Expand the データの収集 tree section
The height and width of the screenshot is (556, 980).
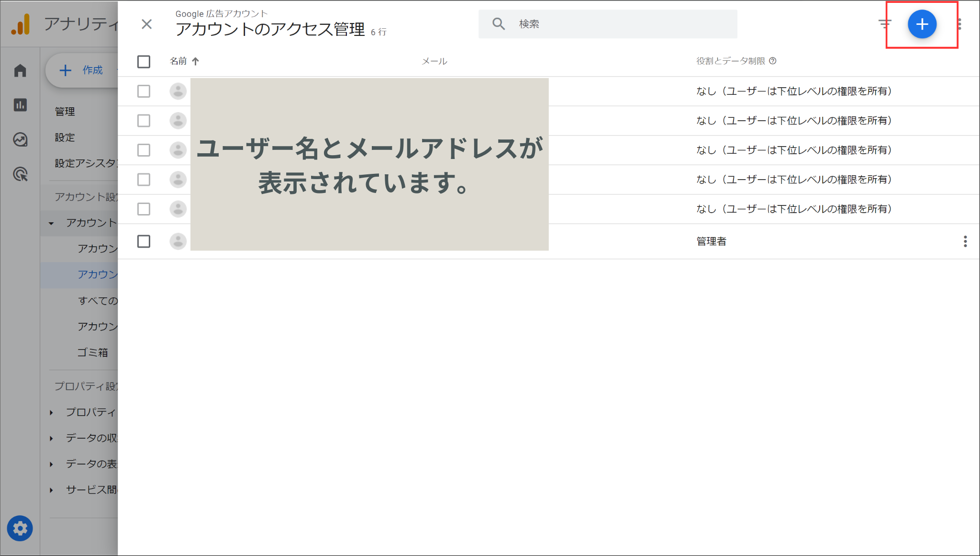[x=51, y=438]
